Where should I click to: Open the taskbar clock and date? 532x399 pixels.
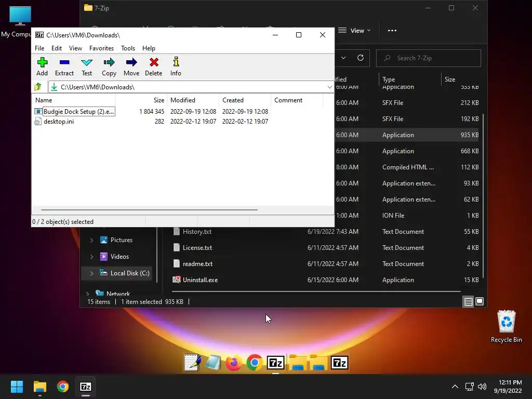click(508, 387)
